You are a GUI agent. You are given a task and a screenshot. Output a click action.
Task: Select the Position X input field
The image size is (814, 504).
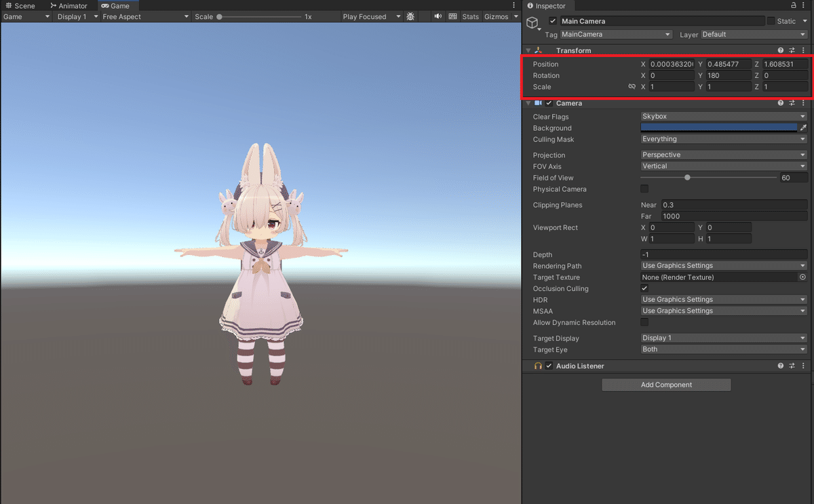pyautogui.click(x=672, y=64)
